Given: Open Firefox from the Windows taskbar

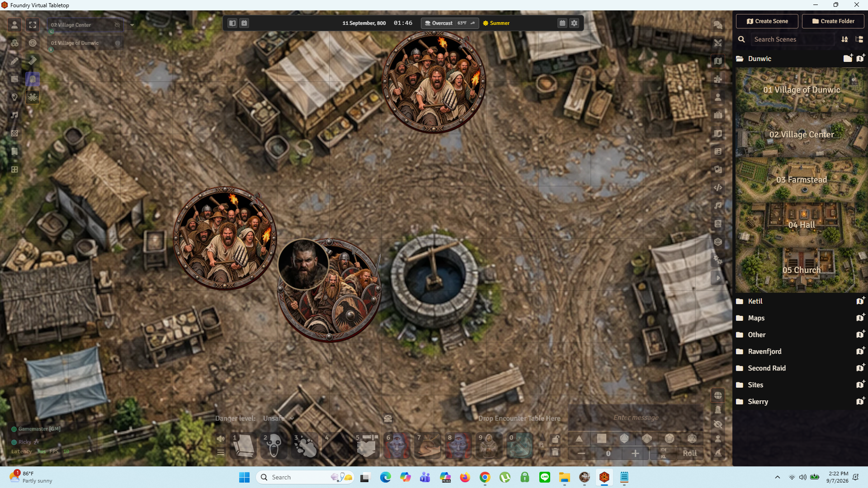Looking at the screenshot, I should (x=465, y=478).
